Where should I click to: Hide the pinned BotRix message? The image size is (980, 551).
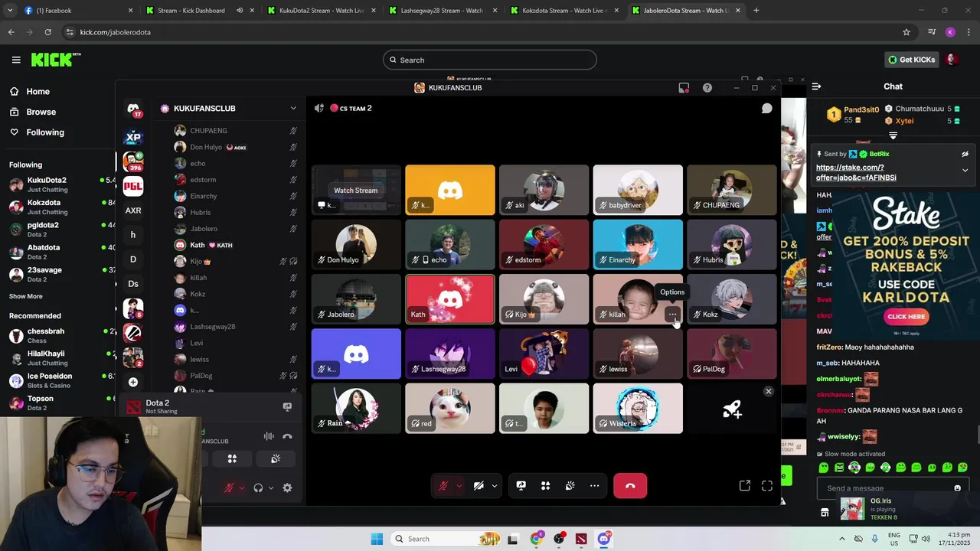tap(965, 154)
